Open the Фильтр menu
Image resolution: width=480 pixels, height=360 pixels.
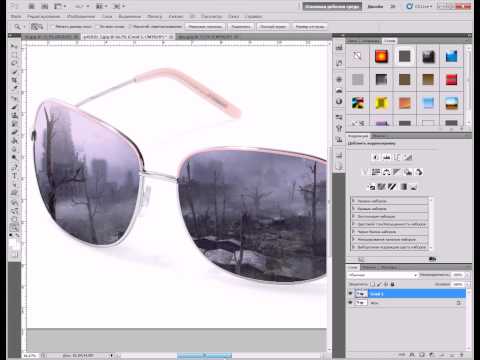point(154,16)
